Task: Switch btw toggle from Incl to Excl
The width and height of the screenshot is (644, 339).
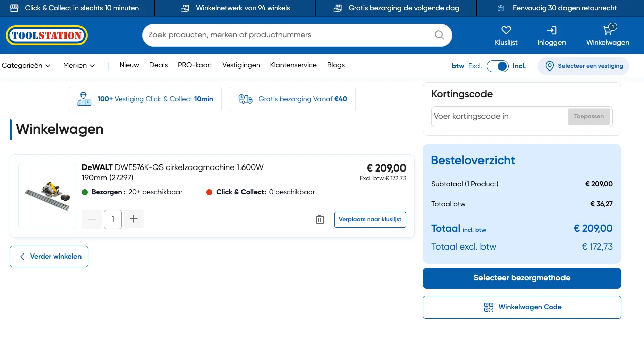Action: pyautogui.click(x=497, y=66)
